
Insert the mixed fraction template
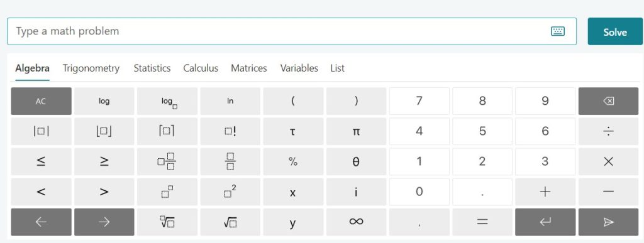coord(167,161)
